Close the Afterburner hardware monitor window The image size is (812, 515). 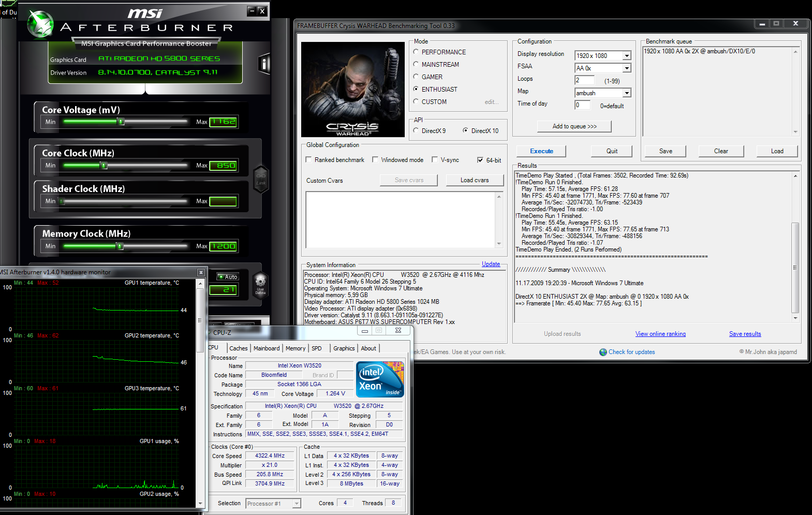point(201,272)
